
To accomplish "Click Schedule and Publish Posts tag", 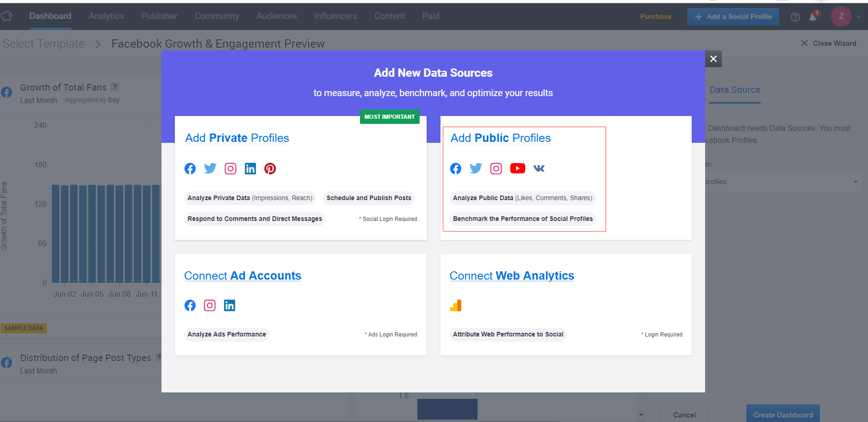I will [x=369, y=198].
